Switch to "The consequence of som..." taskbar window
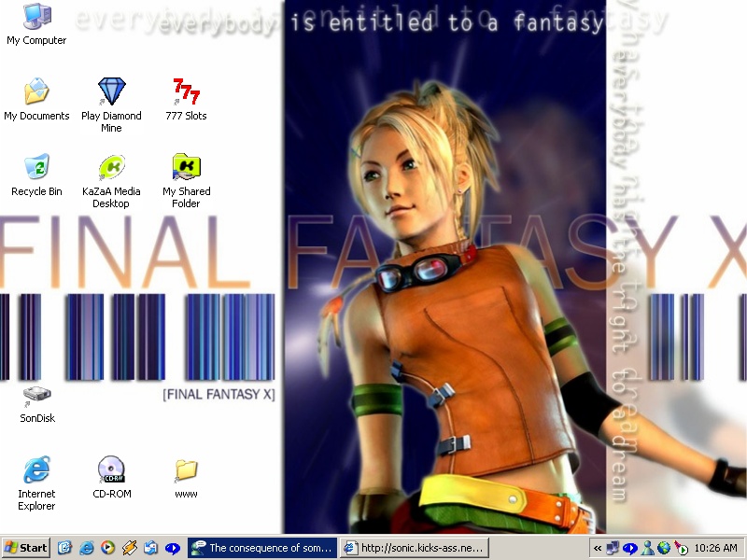747x560 pixels. click(x=261, y=548)
